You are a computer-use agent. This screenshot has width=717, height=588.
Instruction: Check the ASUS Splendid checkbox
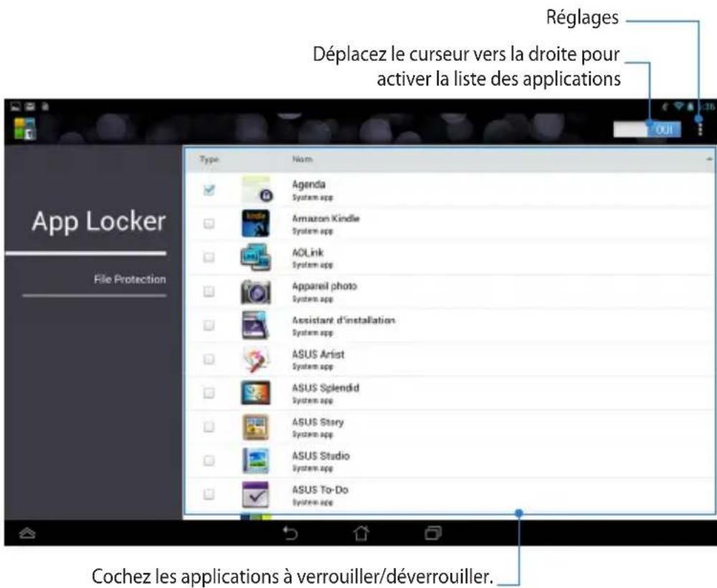209,393
